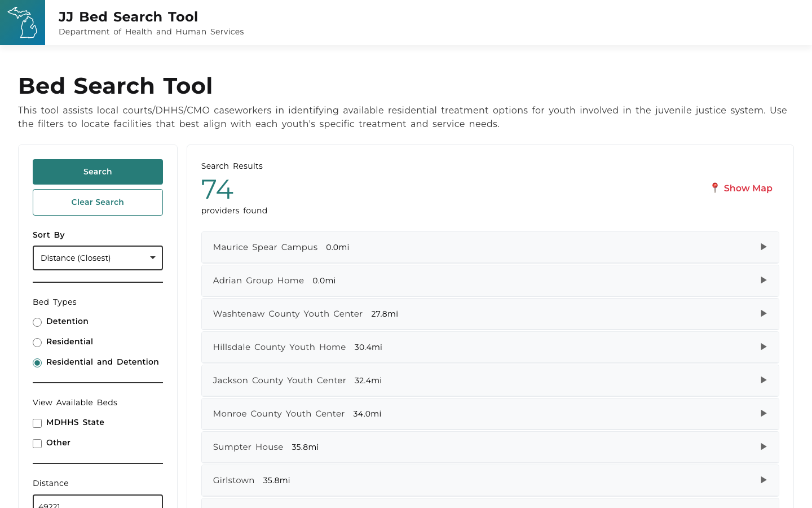
Task: Click the 74 providers count
Action: (x=217, y=189)
